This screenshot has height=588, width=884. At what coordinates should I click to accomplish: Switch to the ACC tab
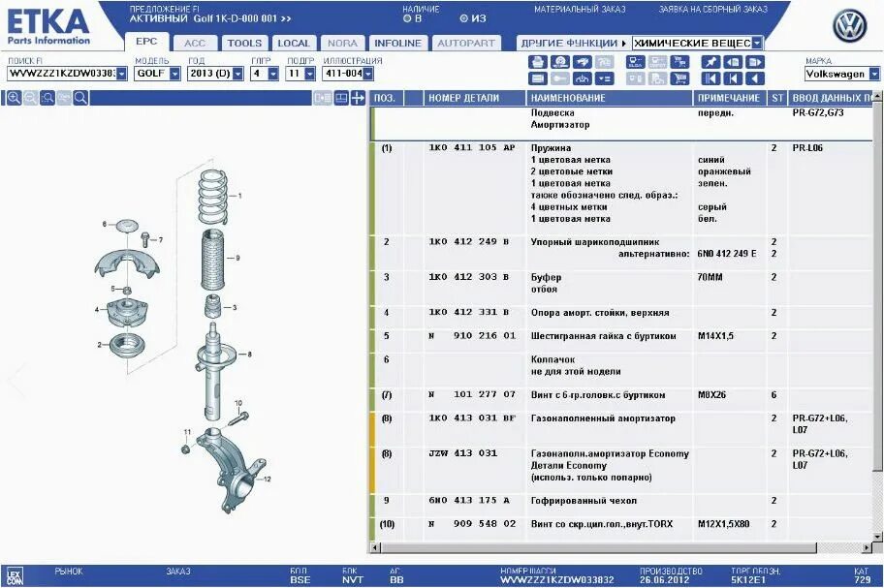(x=195, y=43)
